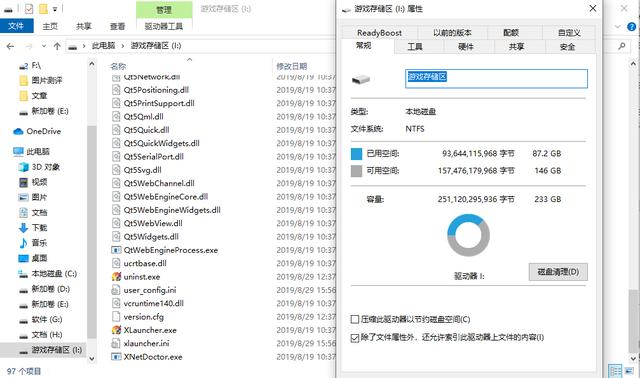Image resolution: width=640 pixels, height=378 pixels.
Task: Expand the ribbon chevron near help
Action: pyautogui.click(x=618, y=27)
